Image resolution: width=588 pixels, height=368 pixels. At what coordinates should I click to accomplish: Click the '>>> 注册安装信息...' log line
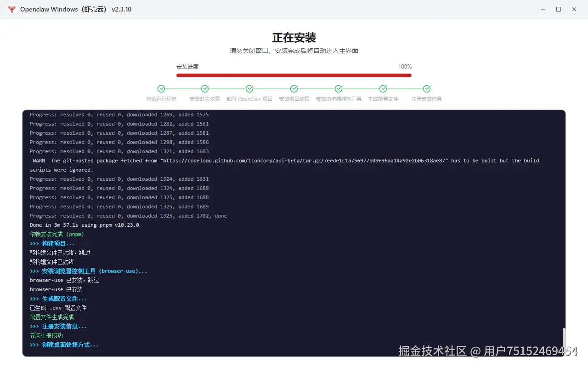pyautogui.click(x=58, y=326)
